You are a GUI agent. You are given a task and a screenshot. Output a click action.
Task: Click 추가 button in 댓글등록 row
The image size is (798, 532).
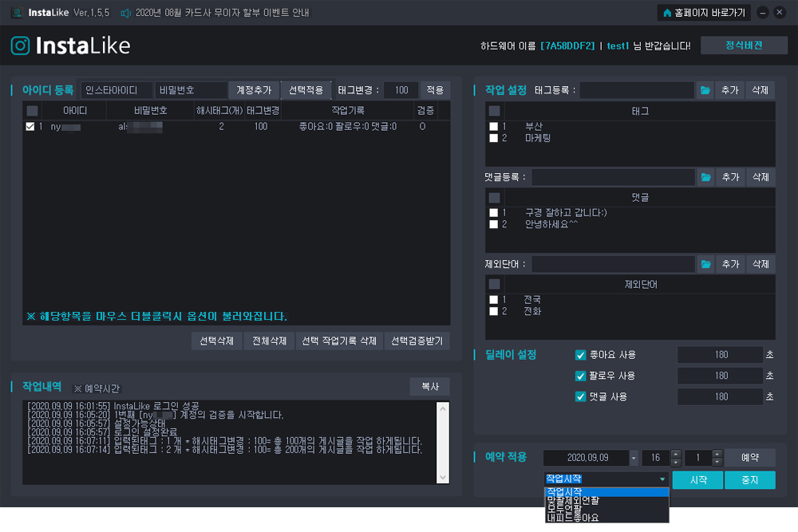[x=730, y=177]
